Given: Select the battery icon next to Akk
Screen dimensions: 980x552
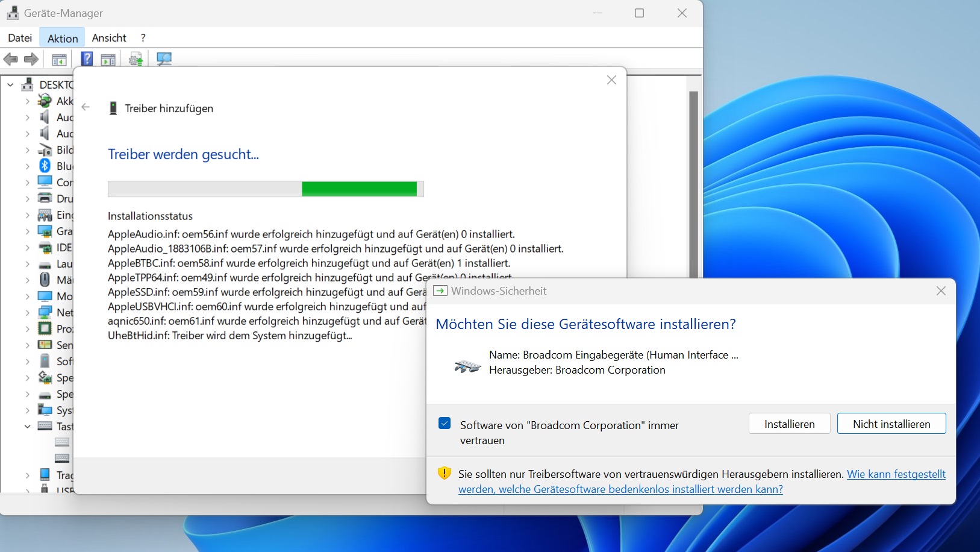Looking at the screenshot, I should pos(45,101).
